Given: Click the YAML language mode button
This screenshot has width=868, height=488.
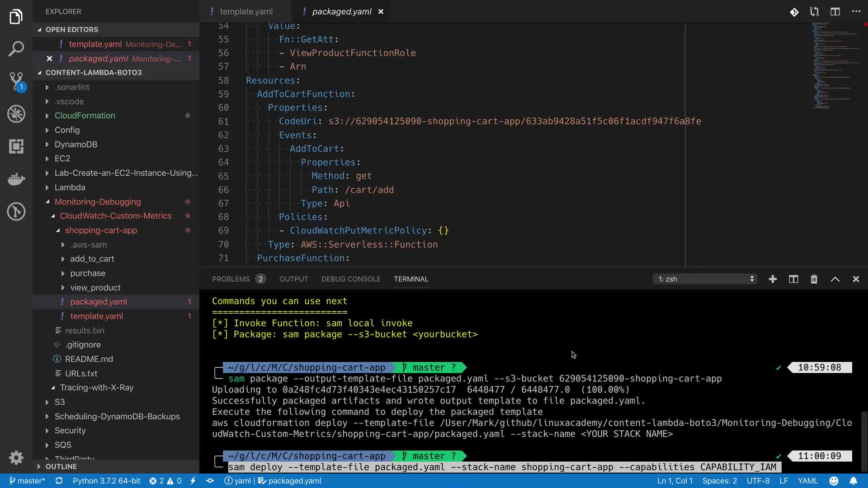Looking at the screenshot, I should tap(807, 481).
